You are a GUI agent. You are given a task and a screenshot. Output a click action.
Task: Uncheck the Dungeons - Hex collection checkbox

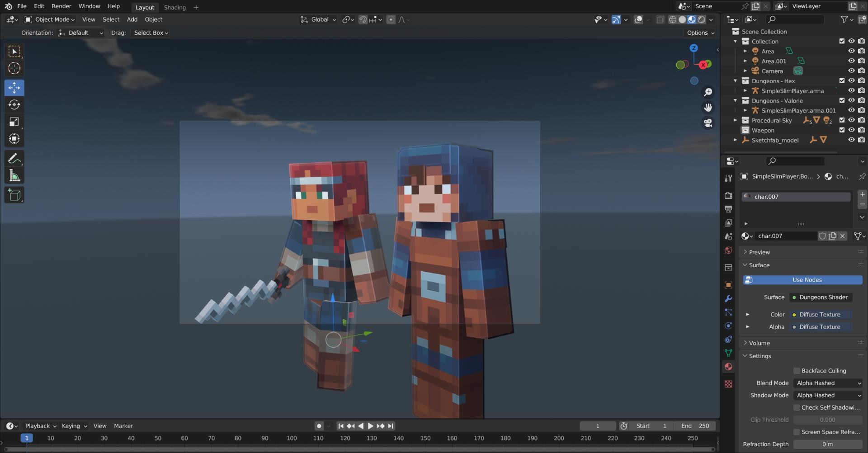(x=842, y=80)
